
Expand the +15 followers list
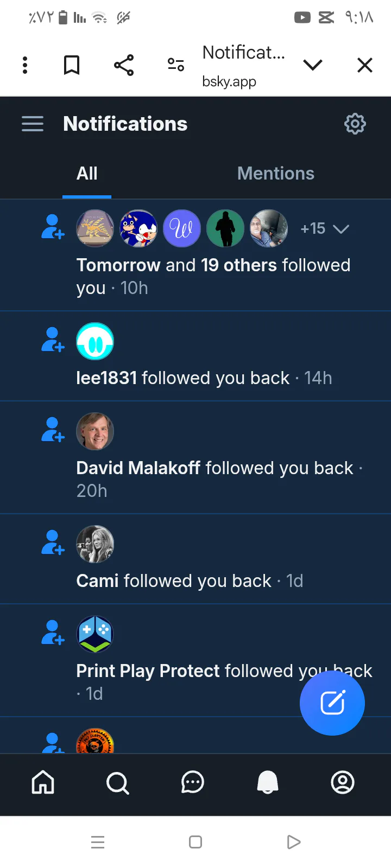click(325, 229)
